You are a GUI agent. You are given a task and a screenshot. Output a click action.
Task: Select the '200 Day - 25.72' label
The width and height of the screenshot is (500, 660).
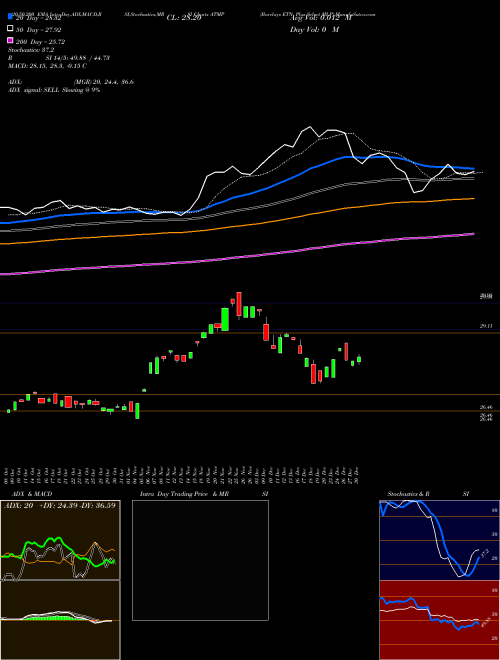tap(40, 42)
